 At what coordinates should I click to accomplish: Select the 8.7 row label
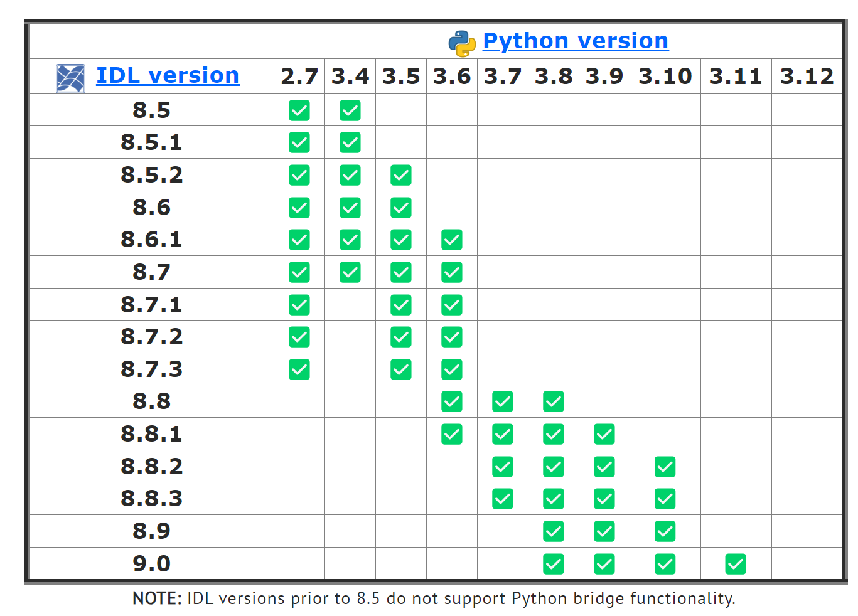pos(151,272)
